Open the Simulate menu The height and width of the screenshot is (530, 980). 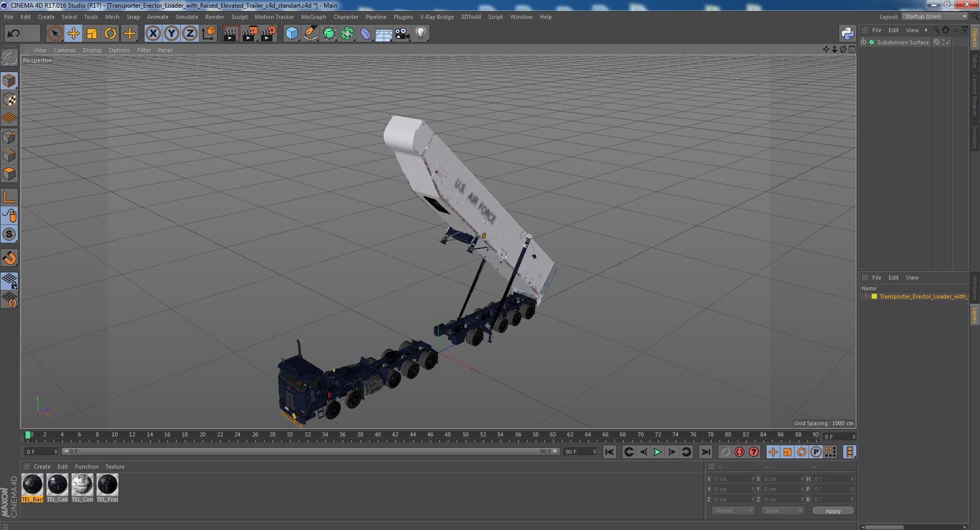click(x=186, y=17)
